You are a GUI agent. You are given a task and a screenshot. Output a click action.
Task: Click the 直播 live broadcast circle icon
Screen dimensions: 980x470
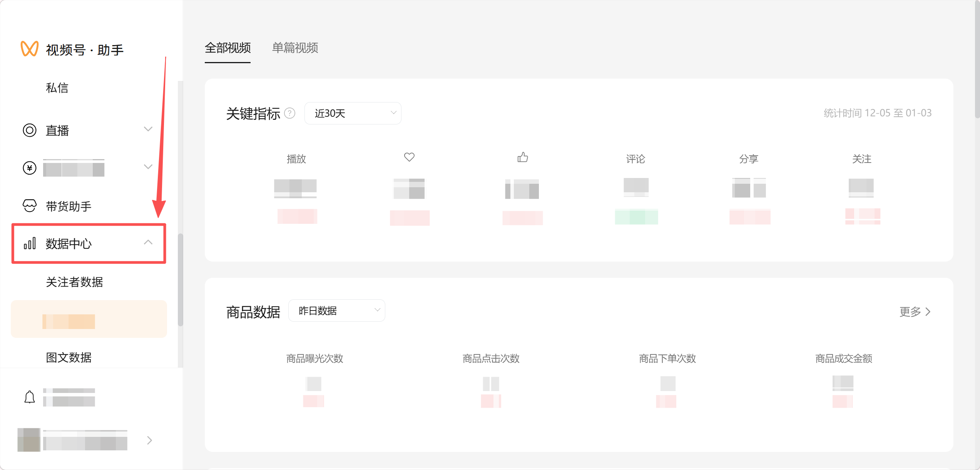[x=30, y=130]
